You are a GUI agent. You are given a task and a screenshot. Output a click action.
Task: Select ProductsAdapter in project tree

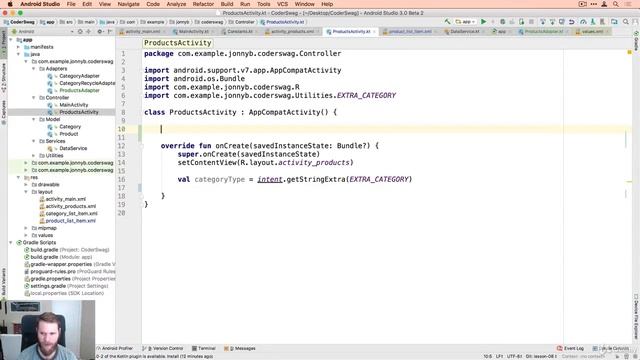pos(79,90)
